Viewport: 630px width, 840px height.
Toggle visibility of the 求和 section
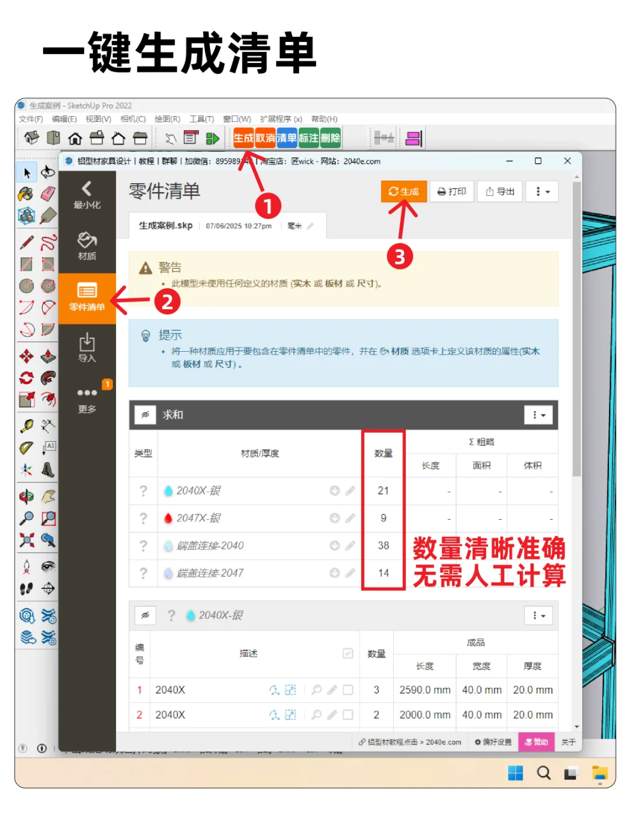(145, 415)
